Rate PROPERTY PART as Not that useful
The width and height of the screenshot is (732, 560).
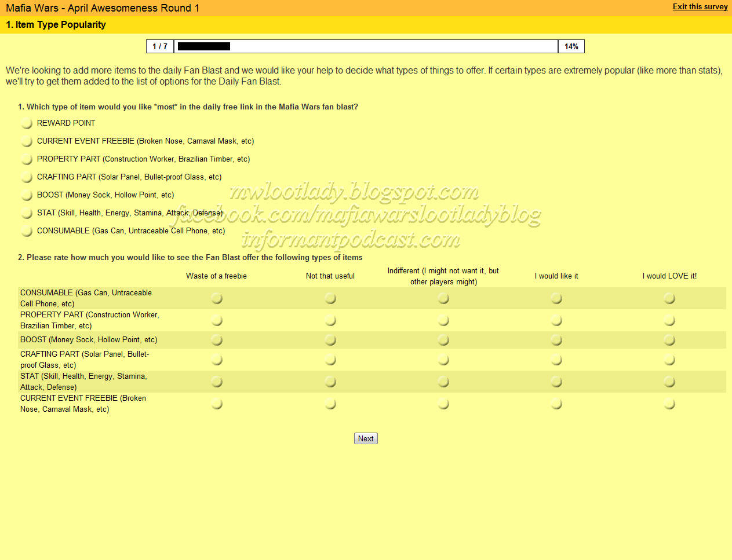330,320
